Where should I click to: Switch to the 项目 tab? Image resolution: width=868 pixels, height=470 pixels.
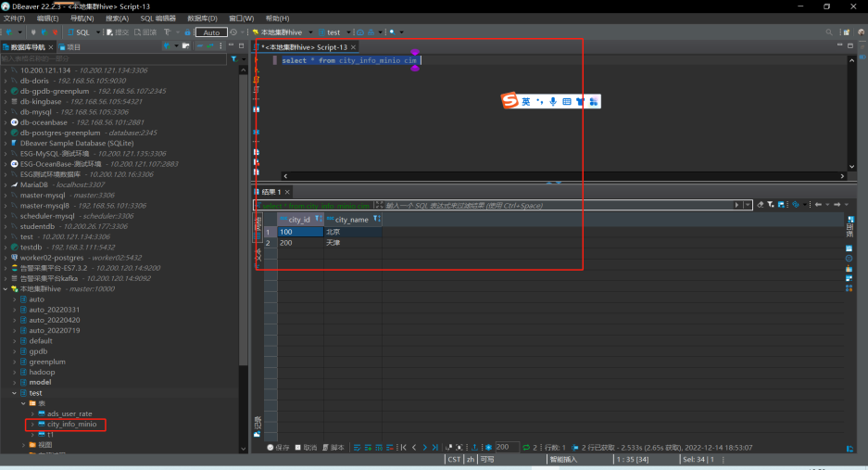[70, 47]
